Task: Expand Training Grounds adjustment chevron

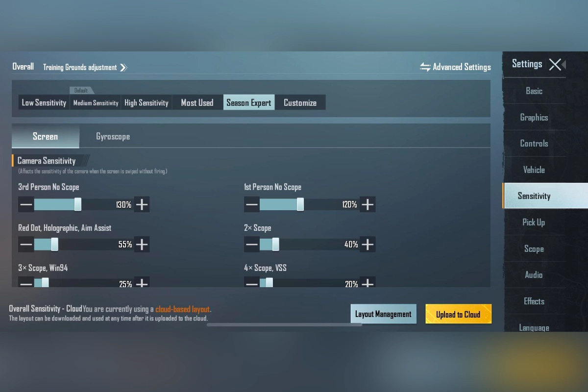Action: click(123, 68)
